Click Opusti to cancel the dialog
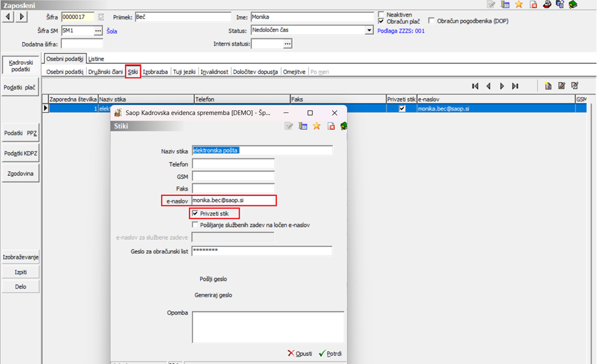 300,354
